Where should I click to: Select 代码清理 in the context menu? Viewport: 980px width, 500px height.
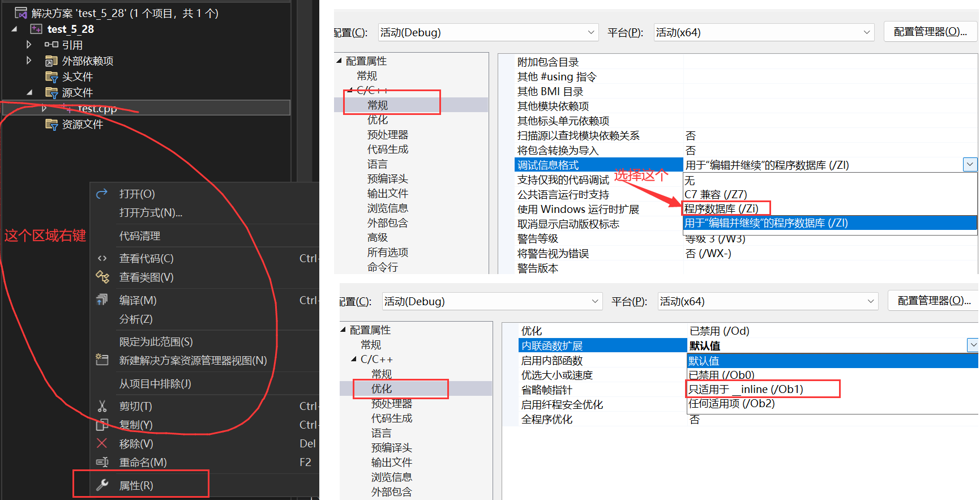(140, 236)
